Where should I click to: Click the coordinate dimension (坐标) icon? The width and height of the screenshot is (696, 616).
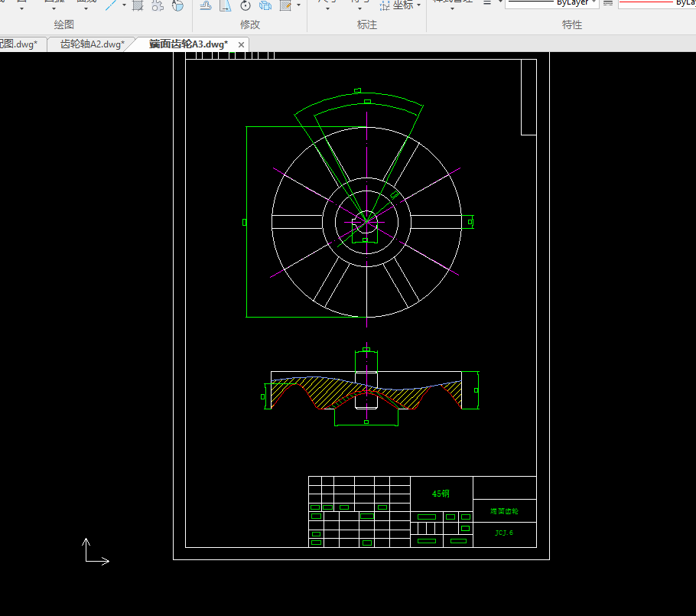point(385,5)
